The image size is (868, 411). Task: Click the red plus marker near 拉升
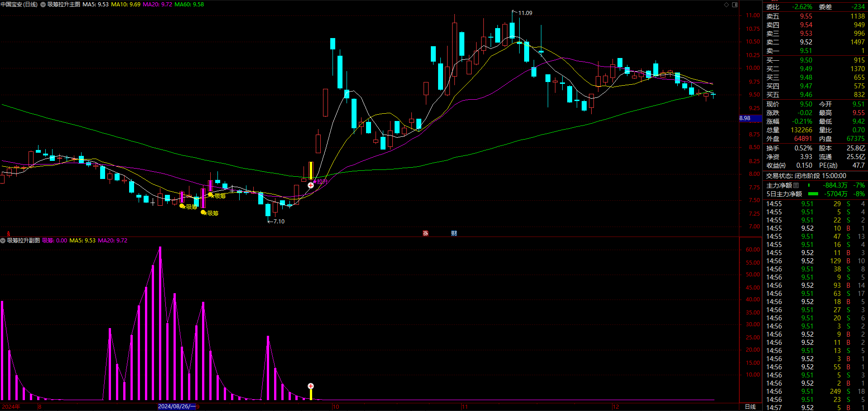311,185
